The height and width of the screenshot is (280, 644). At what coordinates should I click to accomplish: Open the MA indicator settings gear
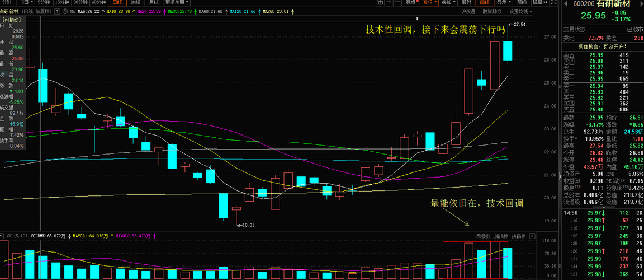point(65,12)
